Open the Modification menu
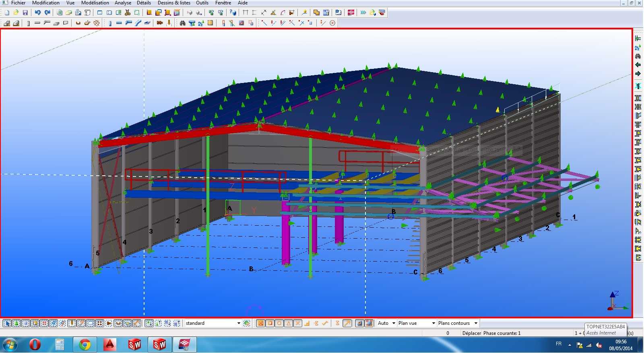Screen dimensions: 644x353 click(46, 3)
